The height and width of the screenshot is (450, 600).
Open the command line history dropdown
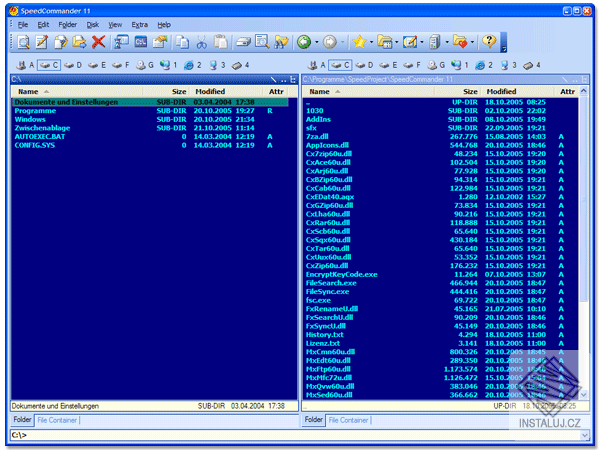click(x=584, y=435)
